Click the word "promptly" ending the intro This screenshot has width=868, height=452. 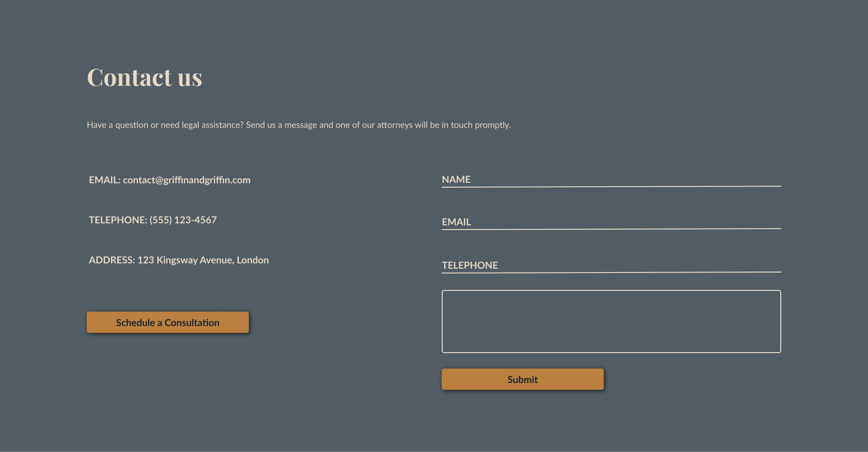tap(492, 125)
